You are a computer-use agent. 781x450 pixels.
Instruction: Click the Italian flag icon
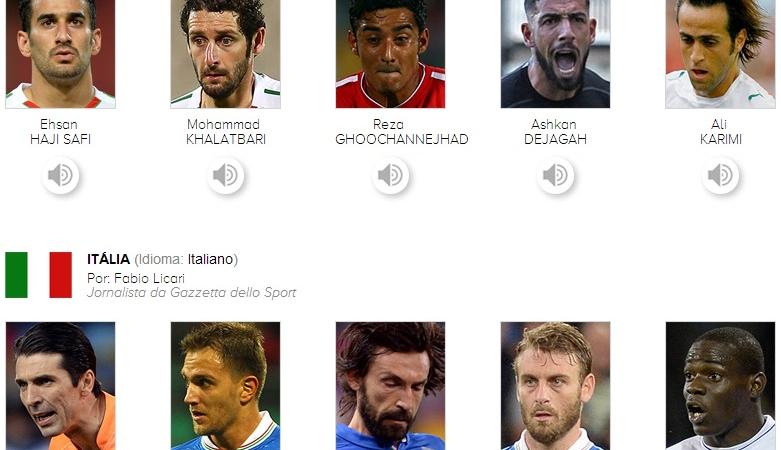38,275
